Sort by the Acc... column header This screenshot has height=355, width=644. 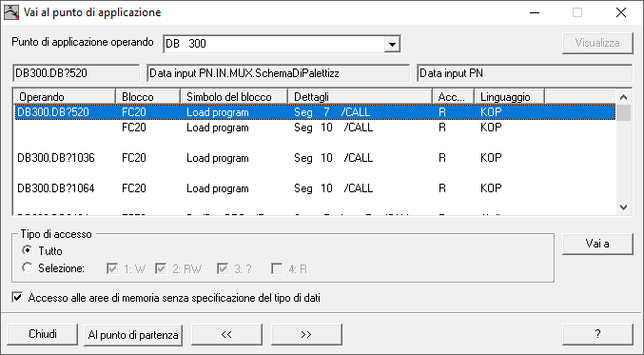click(x=454, y=97)
